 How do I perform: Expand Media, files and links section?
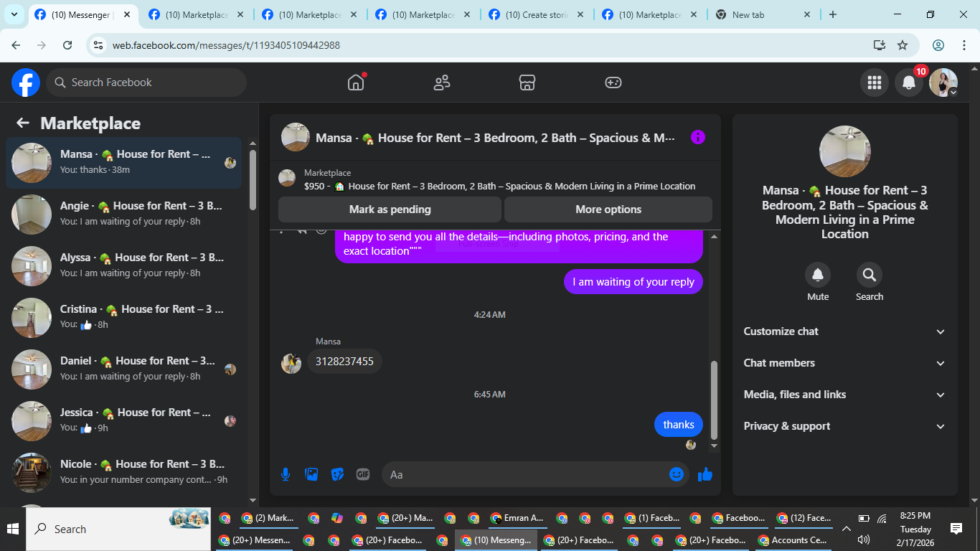845,395
